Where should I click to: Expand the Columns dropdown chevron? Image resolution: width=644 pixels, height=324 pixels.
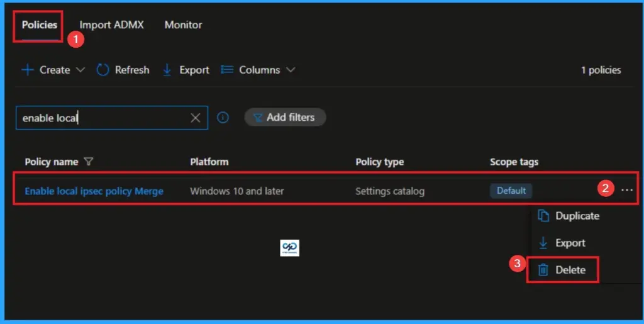[291, 70]
